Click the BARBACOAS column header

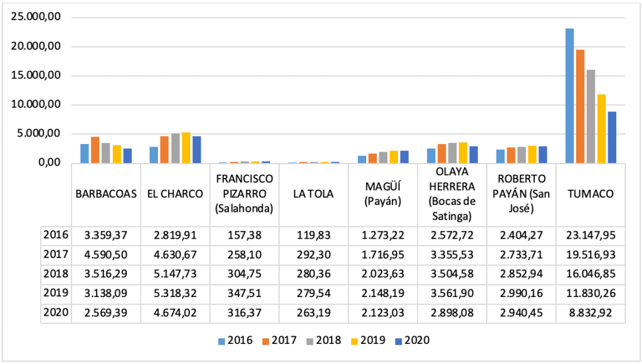pyautogui.click(x=106, y=194)
